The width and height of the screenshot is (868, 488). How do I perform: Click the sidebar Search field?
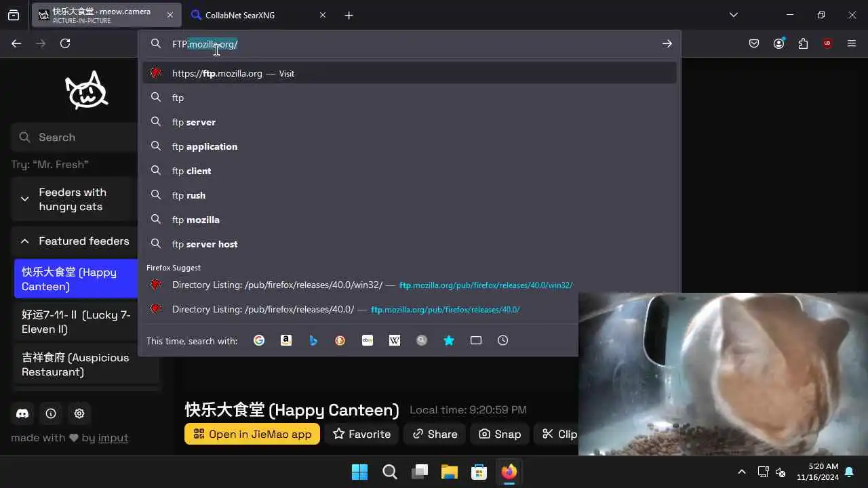pyautogui.click(x=75, y=137)
